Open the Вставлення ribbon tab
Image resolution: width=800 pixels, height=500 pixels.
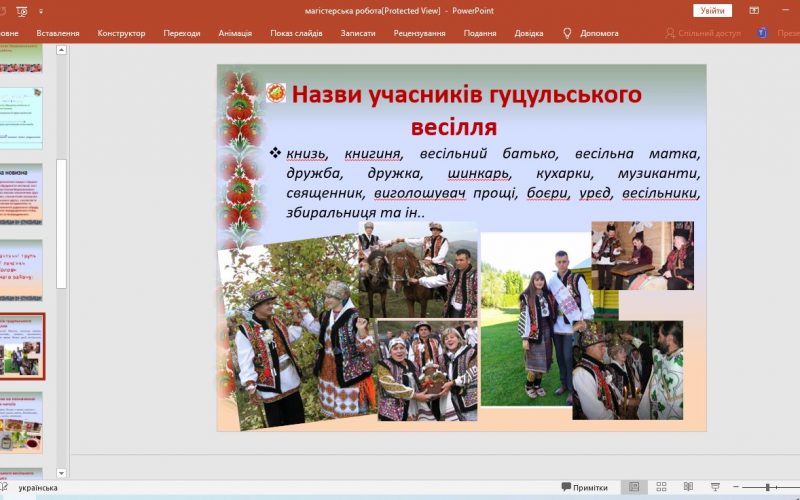click(x=58, y=33)
